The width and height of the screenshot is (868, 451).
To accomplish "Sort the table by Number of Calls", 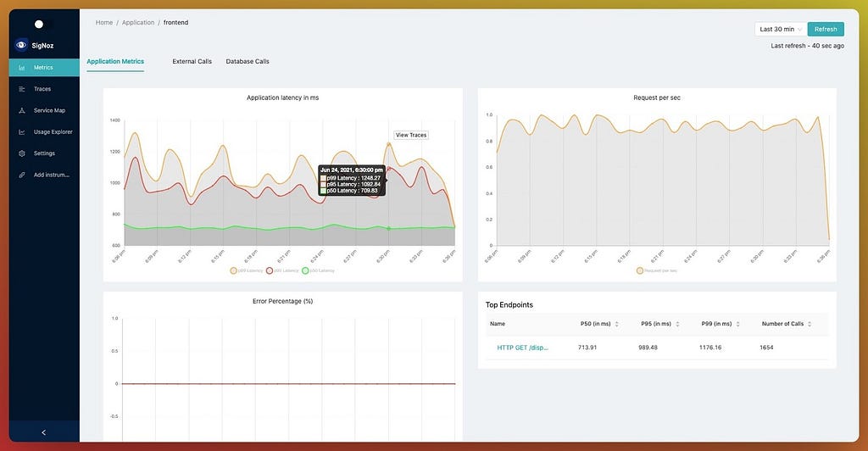I will (810, 324).
